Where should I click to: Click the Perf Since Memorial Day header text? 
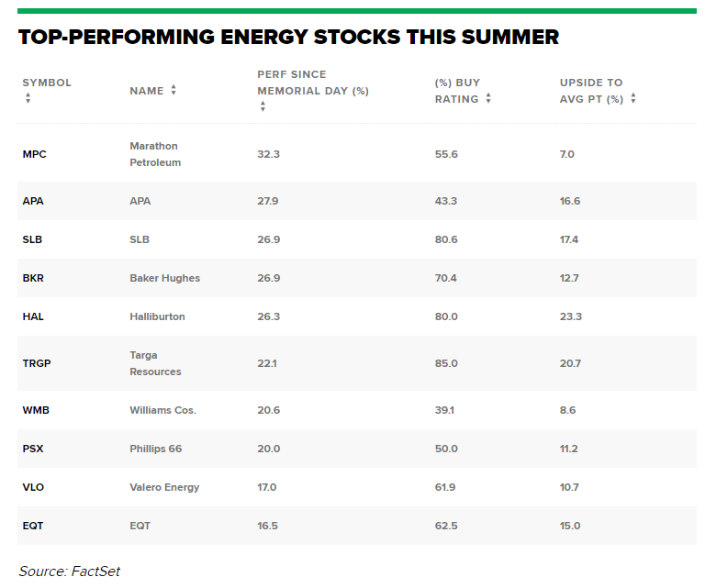(312, 83)
